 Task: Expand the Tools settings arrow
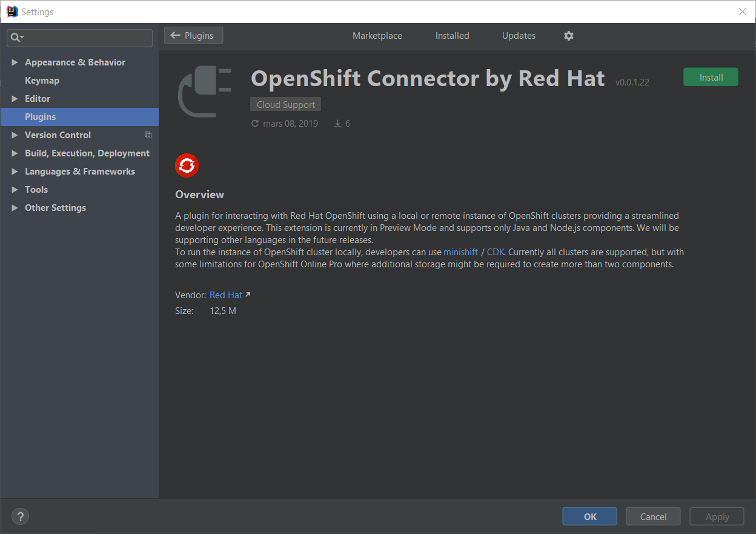point(15,190)
